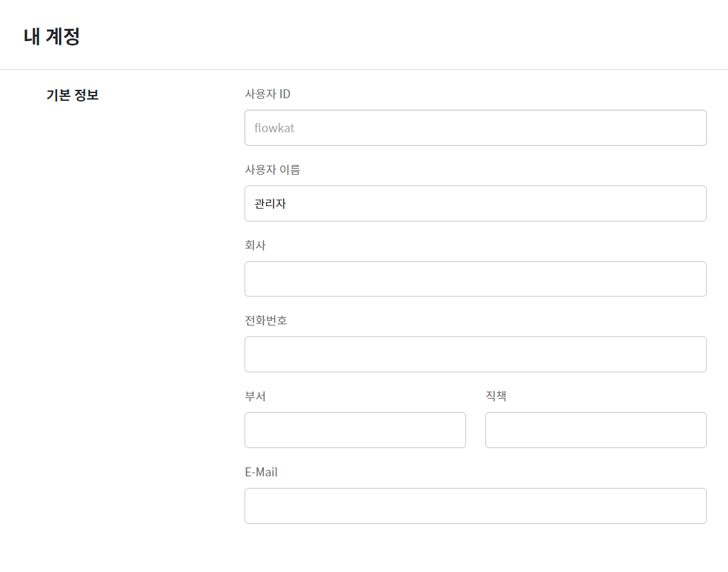The image size is (728, 572).
Task: Click the 사용자 ID label
Action: (x=268, y=94)
